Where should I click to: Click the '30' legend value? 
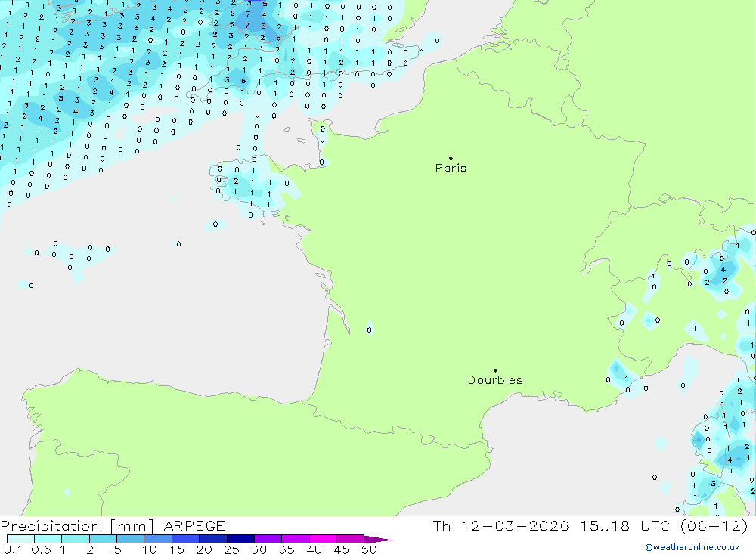click(259, 549)
